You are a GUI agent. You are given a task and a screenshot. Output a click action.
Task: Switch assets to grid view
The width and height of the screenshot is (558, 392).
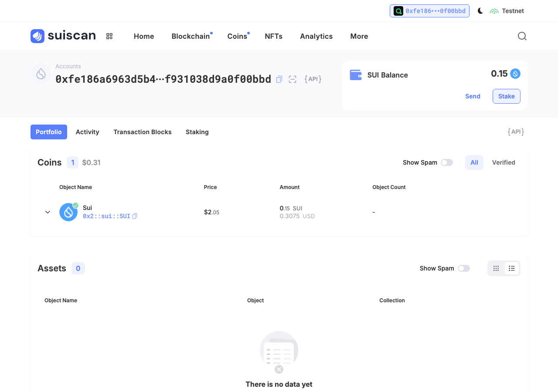tap(496, 268)
